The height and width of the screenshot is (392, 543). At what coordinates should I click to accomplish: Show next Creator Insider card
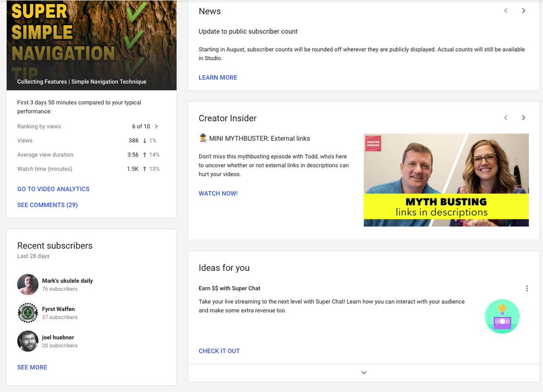524,118
